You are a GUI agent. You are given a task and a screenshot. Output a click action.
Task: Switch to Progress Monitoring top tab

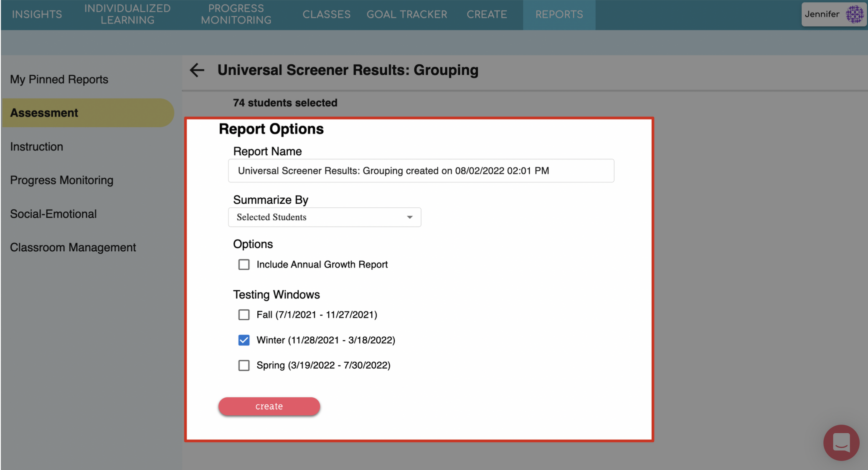(x=236, y=14)
